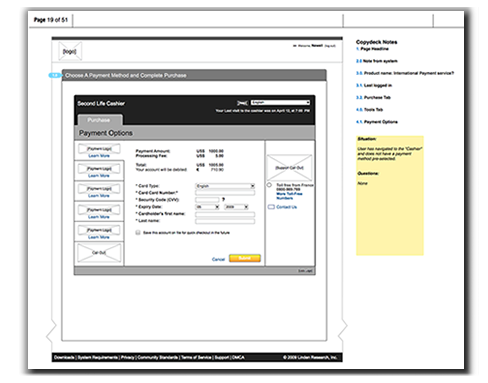Click the [logo] placeholder in page header
The height and width of the screenshot is (383, 488).
pyautogui.click(x=70, y=51)
